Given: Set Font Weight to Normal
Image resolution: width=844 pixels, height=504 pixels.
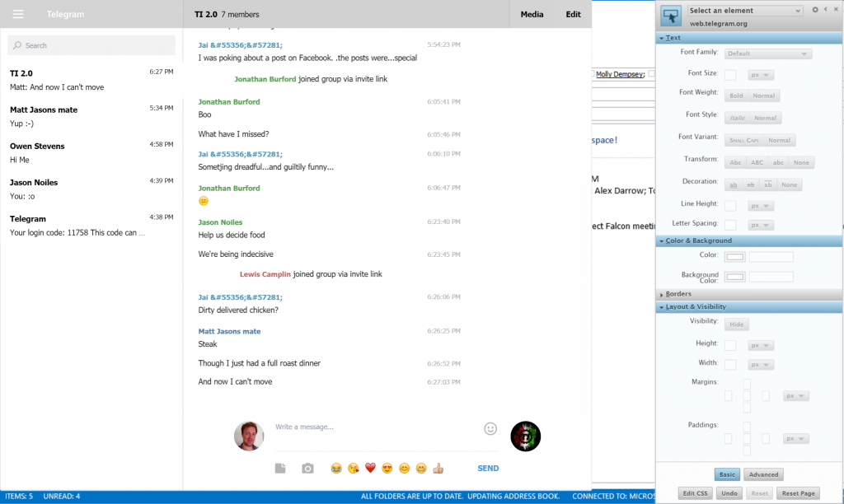Looking at the screenshot, I should (x=763, y=96).
